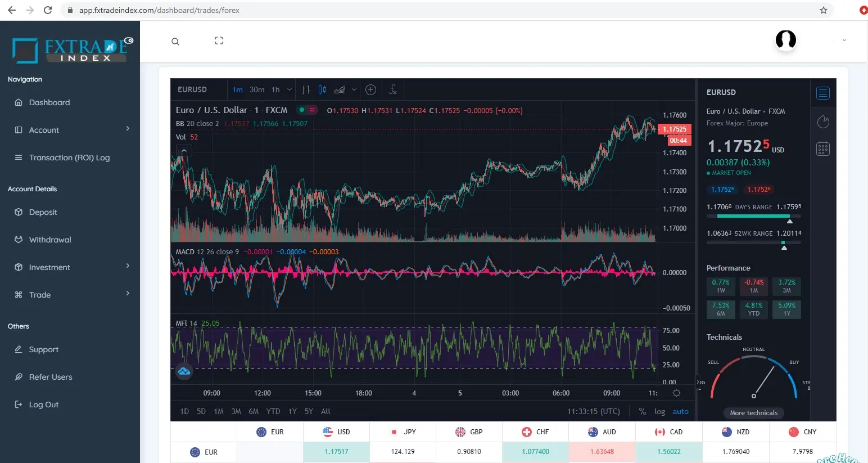The height and width of the screenshot is (463, 868).
Task: Open the indicators fx icon on chart toolbar
Action: click(x=392, y=89)
